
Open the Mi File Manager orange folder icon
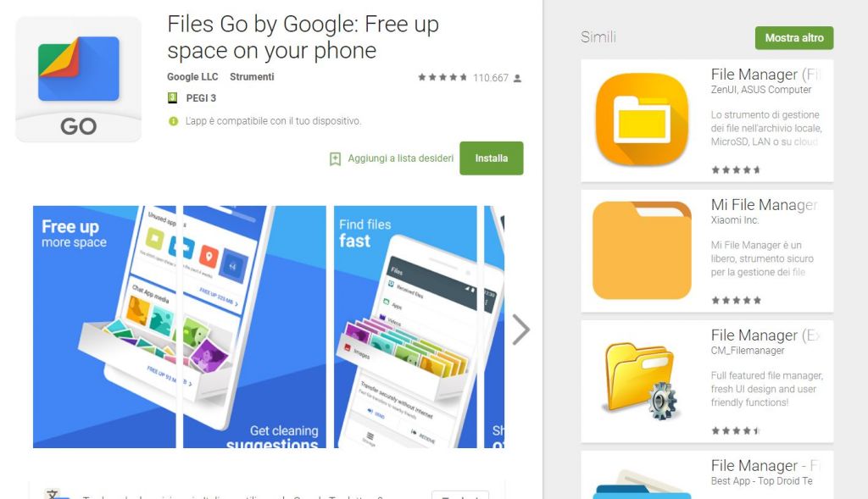pos(642,250)
